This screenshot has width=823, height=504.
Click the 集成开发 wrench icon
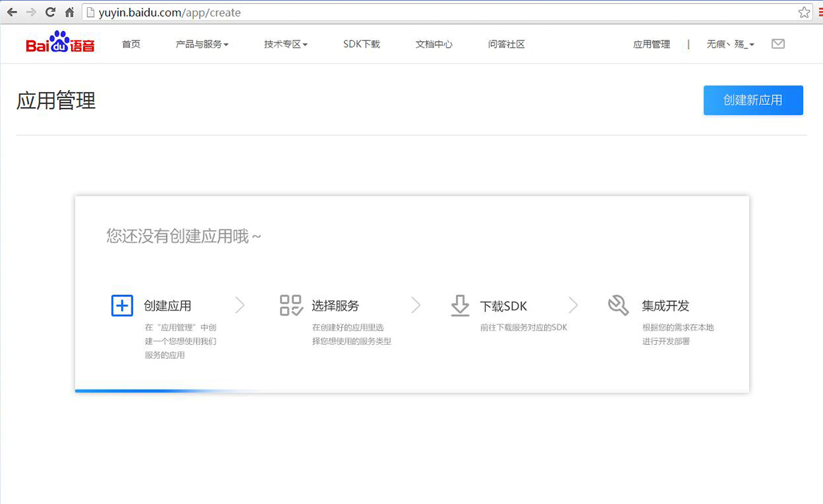click(x=618, y=306)
